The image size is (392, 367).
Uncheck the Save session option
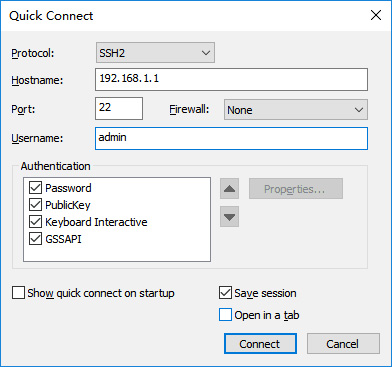[225, 293]
